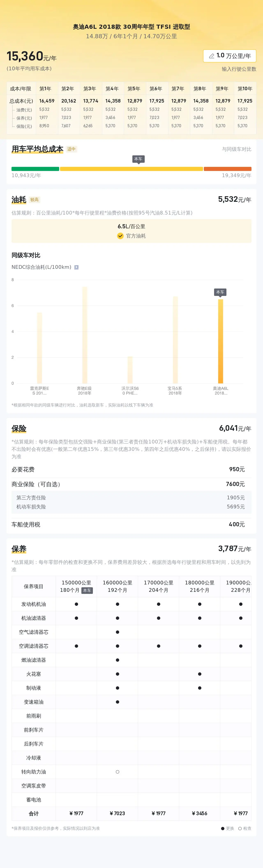Select the 雷克萨斯ES fuel bar
The image size is (263, 868).
(x=39, y=348)
